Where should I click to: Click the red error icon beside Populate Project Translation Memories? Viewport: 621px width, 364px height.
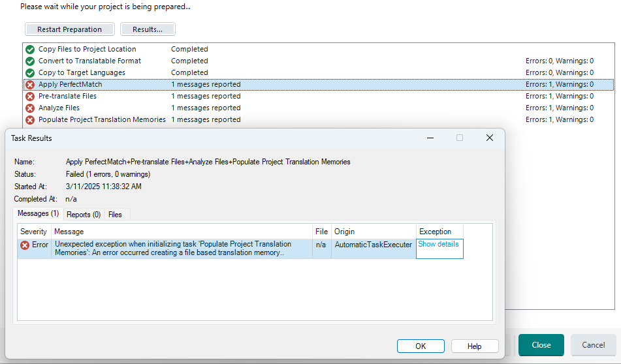point(30,120)
